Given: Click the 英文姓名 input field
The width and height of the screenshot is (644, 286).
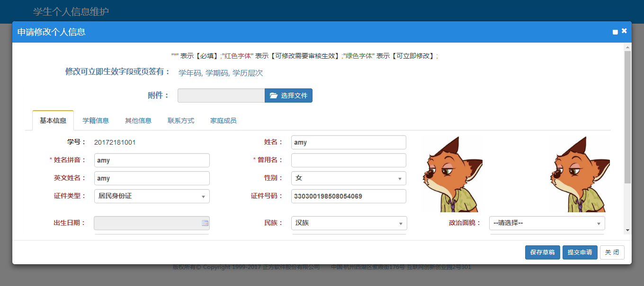Looking at the screenshot, I should tap(152, 178).
